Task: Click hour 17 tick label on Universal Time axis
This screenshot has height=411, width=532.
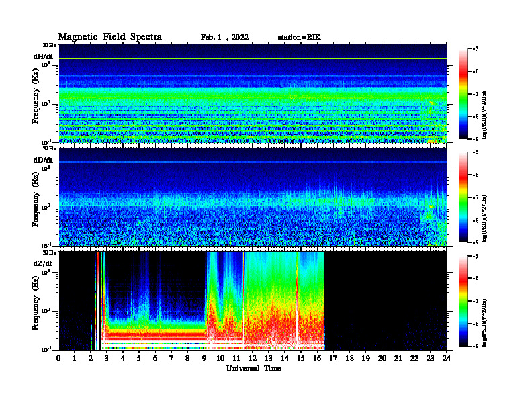Action: (x=333, y=358)
